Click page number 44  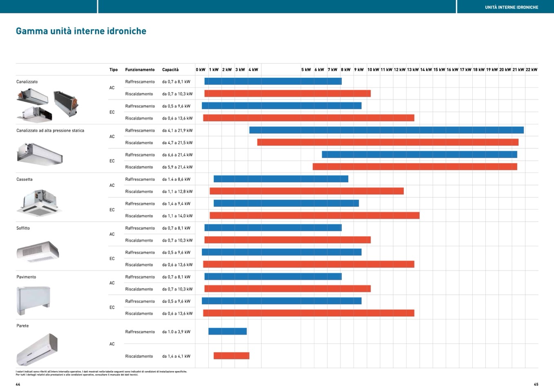[18, 384]
